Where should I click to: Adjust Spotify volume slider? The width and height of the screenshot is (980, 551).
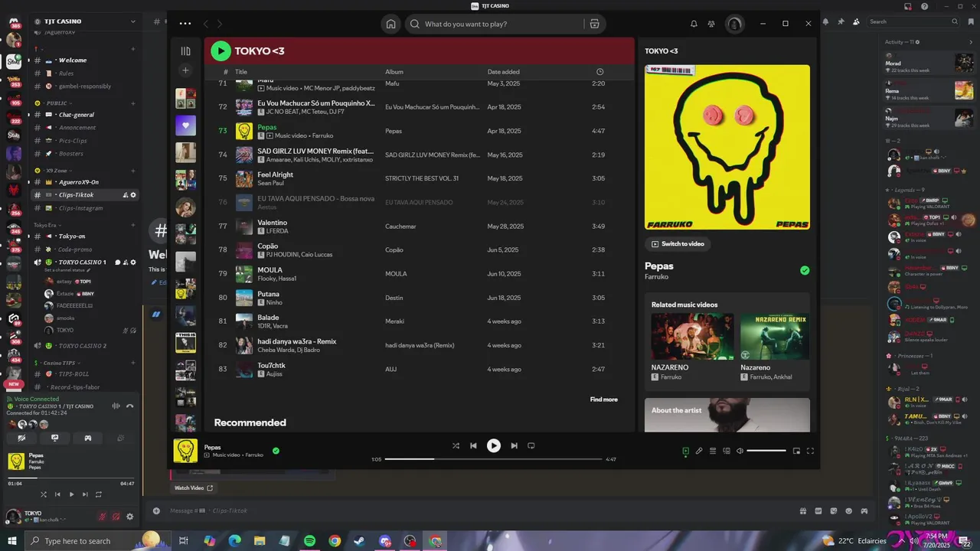pos(766,451)
